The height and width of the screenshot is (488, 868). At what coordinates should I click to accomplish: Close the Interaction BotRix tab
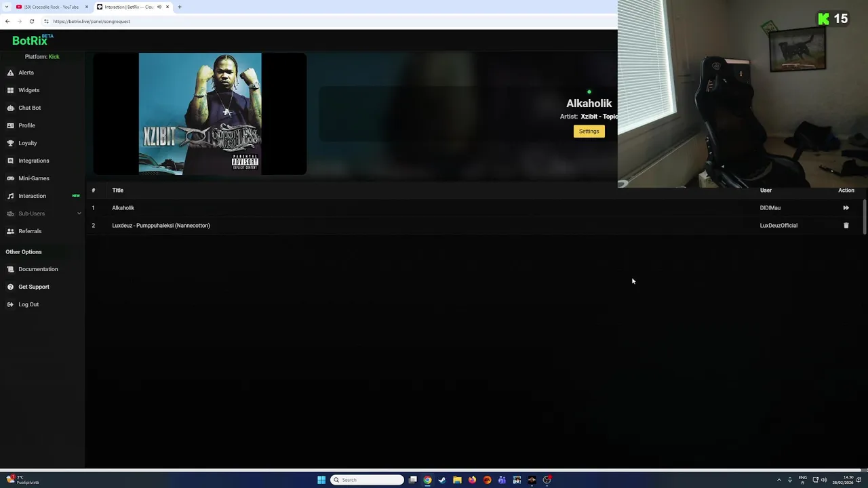coord(167,7)
